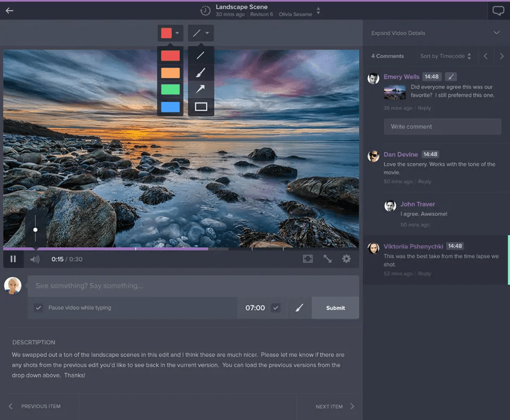Screen dimensions: 510x420
Task: Submit your comment
Action: pos(335,307)
